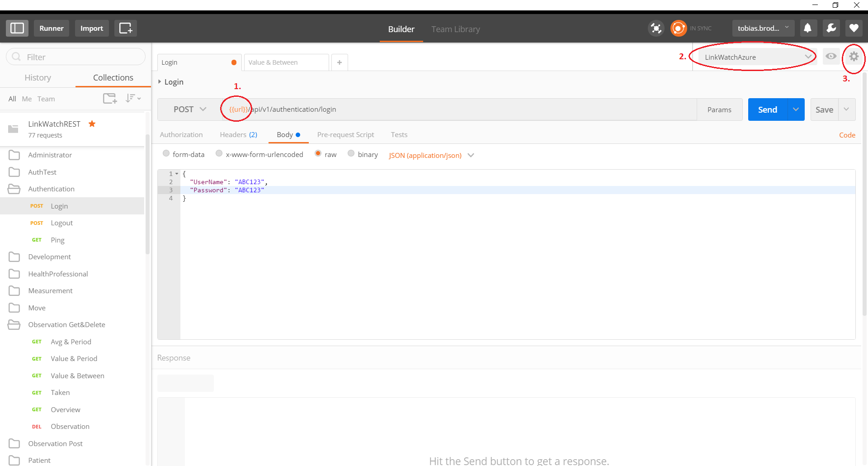
Task: Click the Move folder icon
Action: pyautogui.click(x=14, y=308)
